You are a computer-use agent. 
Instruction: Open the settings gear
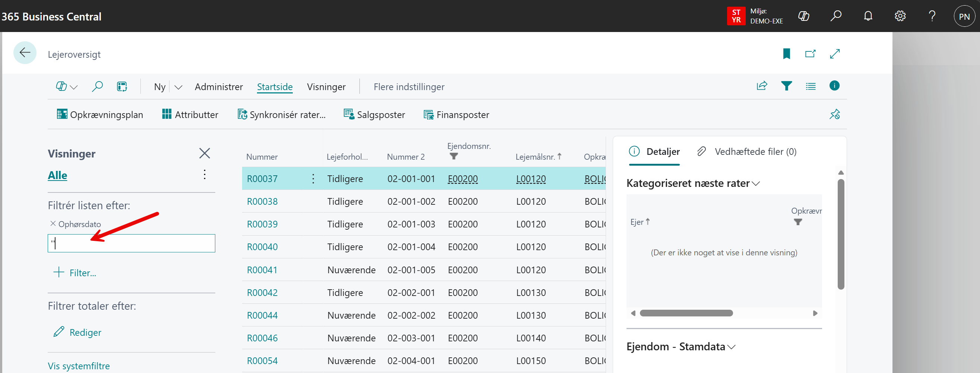pyautogui.click(x=900, y=16)
